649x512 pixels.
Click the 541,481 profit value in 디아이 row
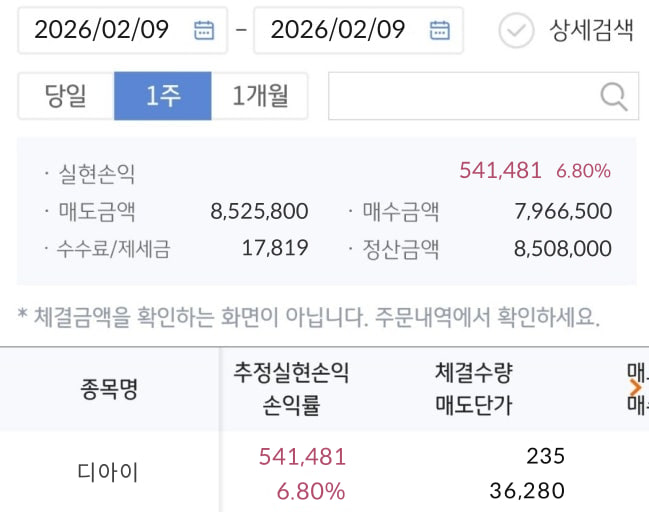click(302, 457)
